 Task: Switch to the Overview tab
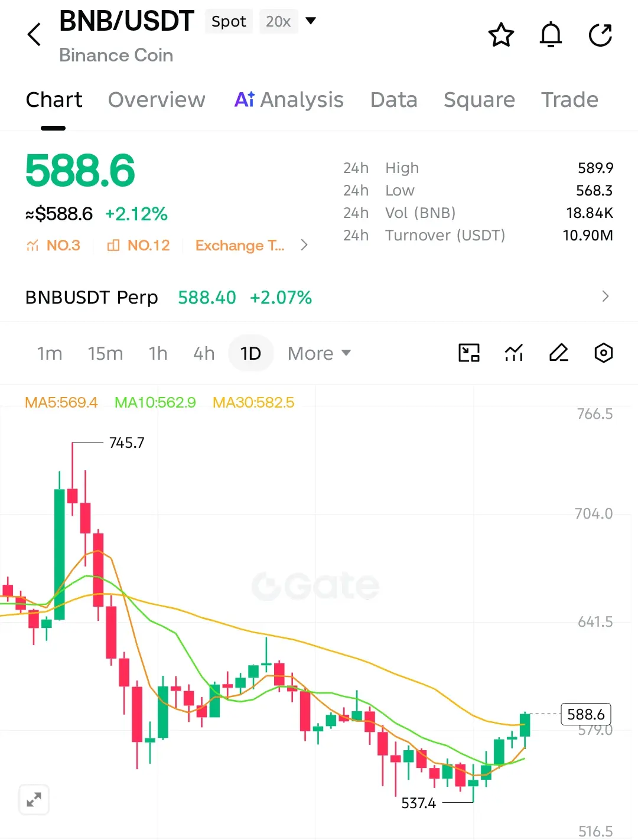pos(157,100)
